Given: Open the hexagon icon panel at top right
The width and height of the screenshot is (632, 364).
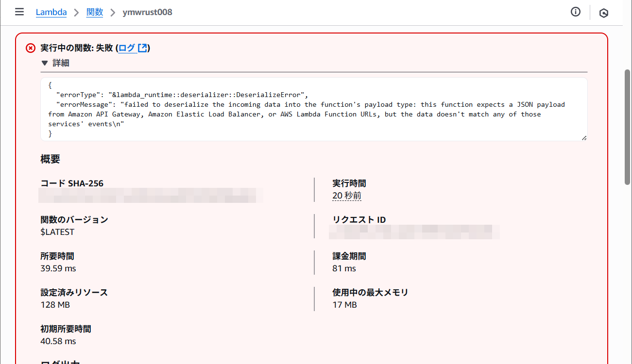Looking at the screenshot, I should point(604,13).
